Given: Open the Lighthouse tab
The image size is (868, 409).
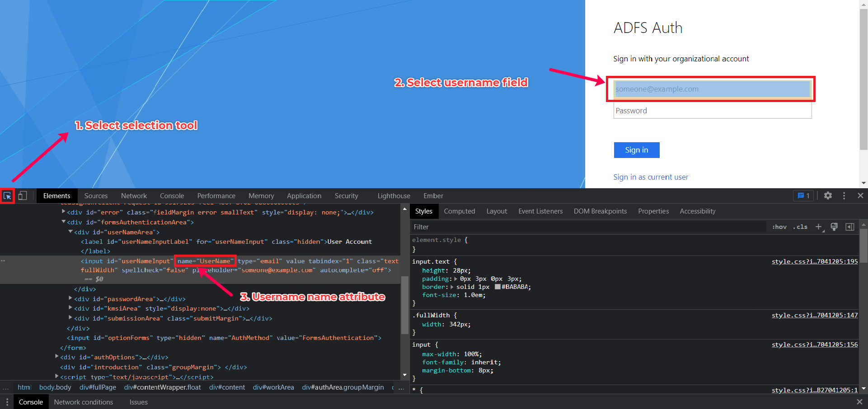Looking at the screenshot, I should (394, 196).
